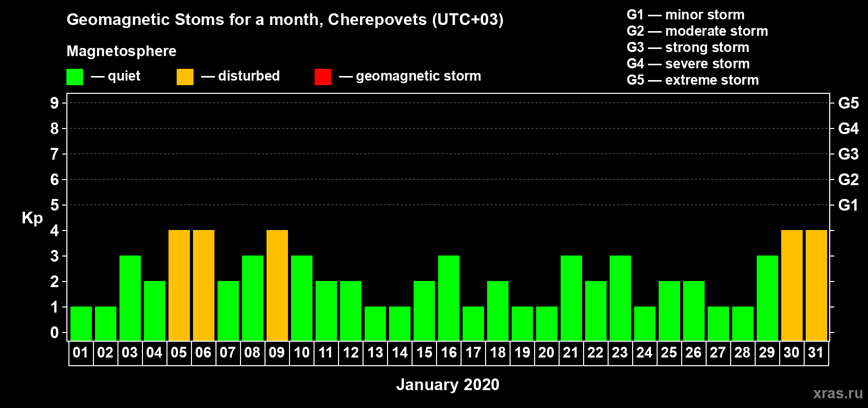Click the orange bar for day 06

point(204,286)
